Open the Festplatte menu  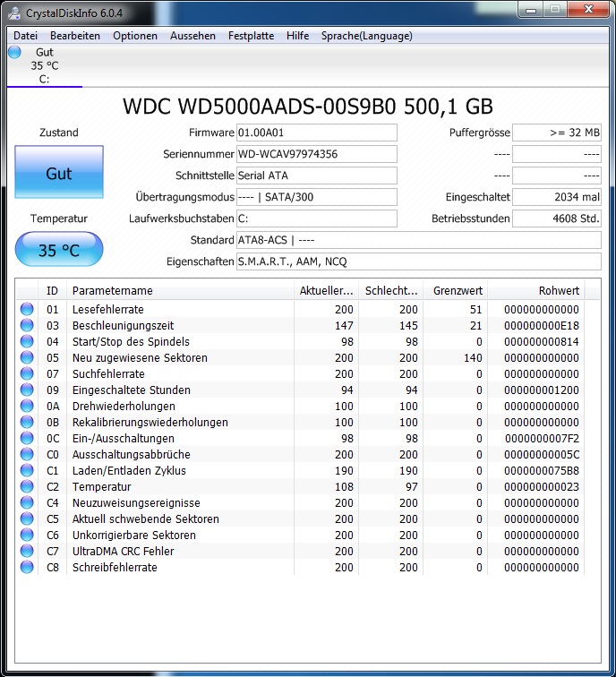tap(252, 36)
